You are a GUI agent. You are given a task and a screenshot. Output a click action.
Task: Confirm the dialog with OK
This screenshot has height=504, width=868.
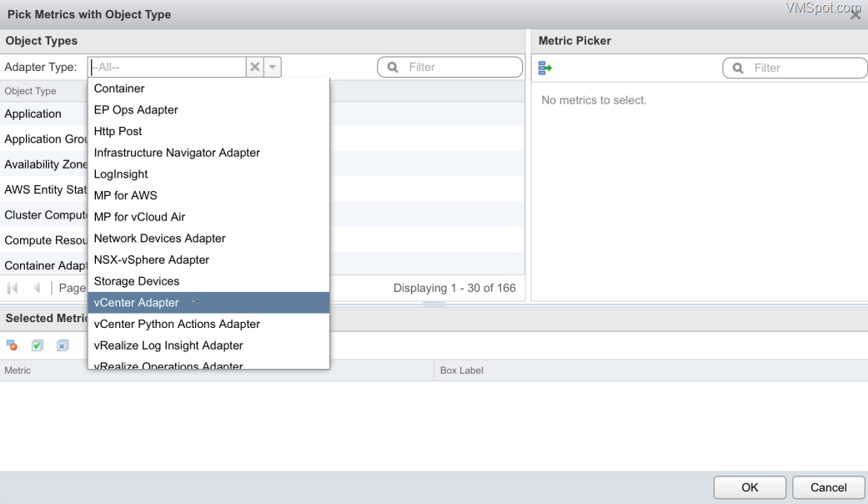tap(750, 487)
